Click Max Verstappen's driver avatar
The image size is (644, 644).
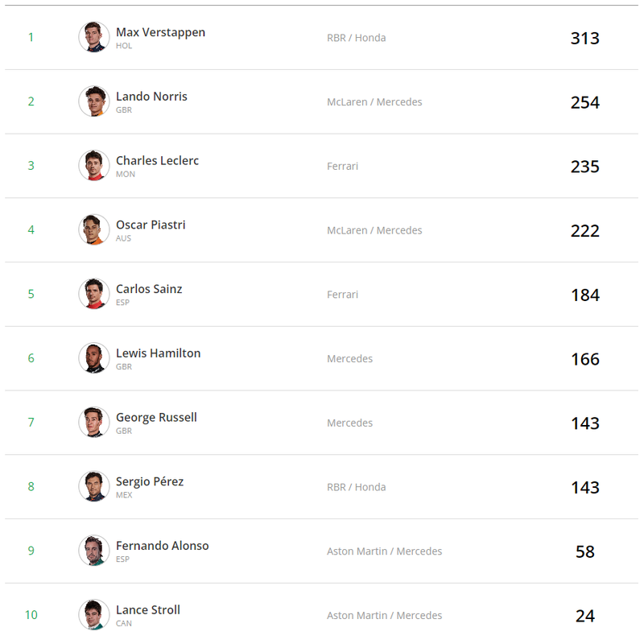[94, 37]
